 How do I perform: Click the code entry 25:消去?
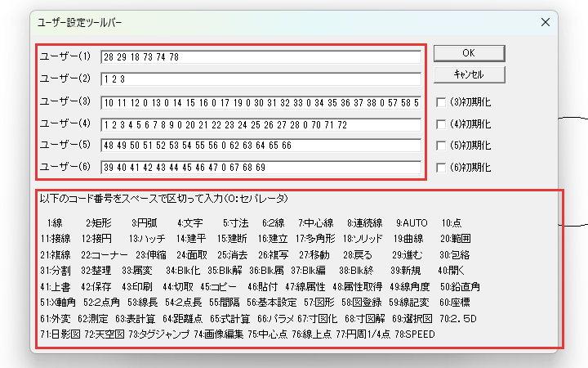pos(233,255)
